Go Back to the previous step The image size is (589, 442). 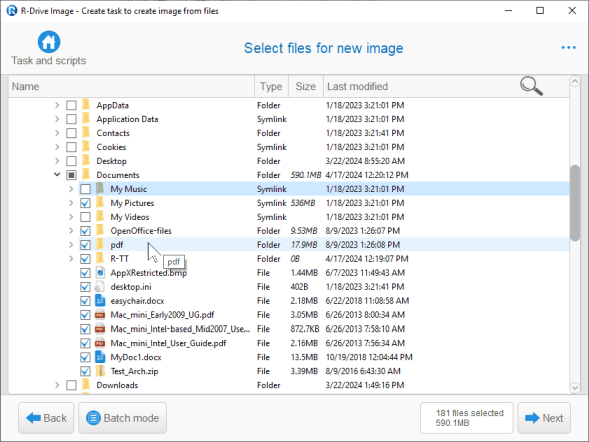(46, 418)
